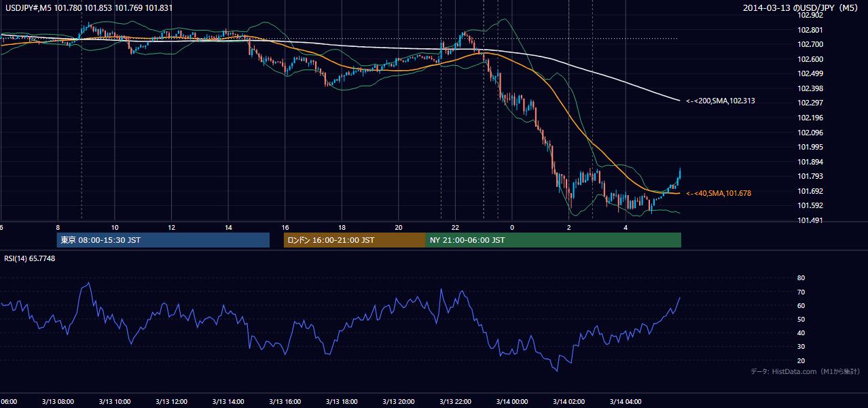Click the 3/14 02:00 bottom axis label

(568, 401)
